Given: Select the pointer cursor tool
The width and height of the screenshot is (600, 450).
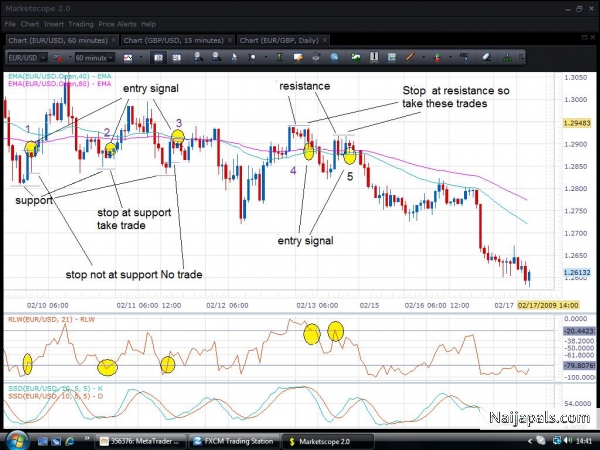Looking at the screenshot, I should tap(234, 58).
